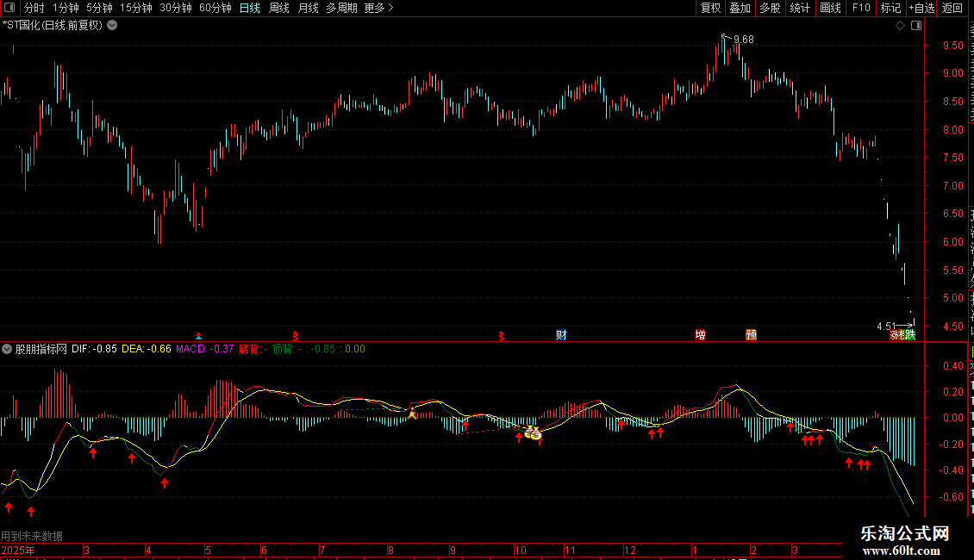Viewport: 974px width, 560px height.
Task: Activate the 画线 drawing tools
Action: coord(830,8)
